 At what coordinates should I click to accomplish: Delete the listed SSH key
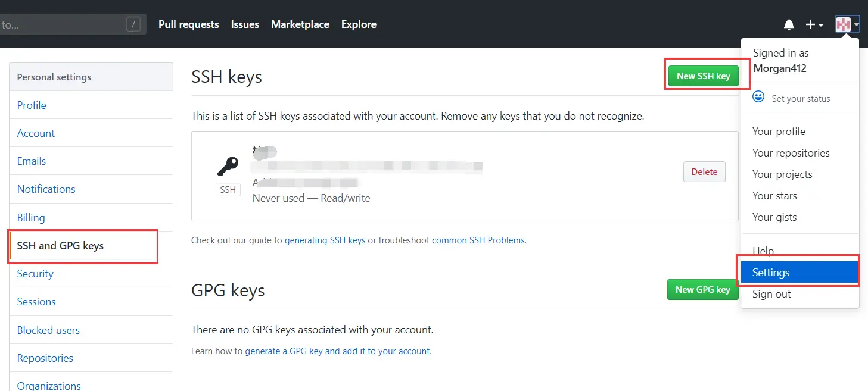click(704, 172)
